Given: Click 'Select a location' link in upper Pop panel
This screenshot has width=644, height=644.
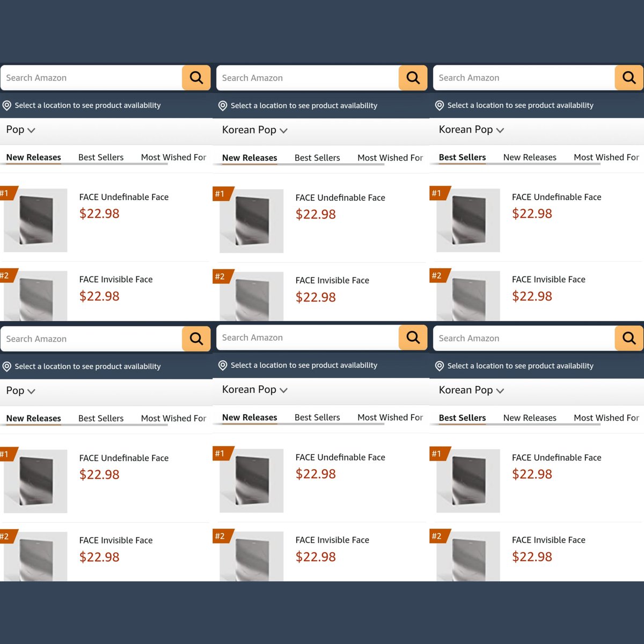Looking at the screenshot, I should pos(87,106).
